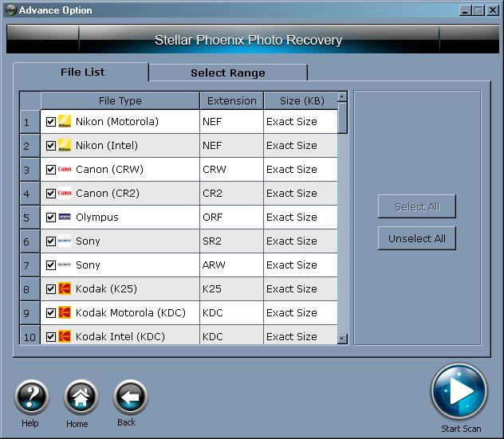This screenshot has height=439, width=504.
Task: Click the ORF extension cell
Action: pos(231,218)
